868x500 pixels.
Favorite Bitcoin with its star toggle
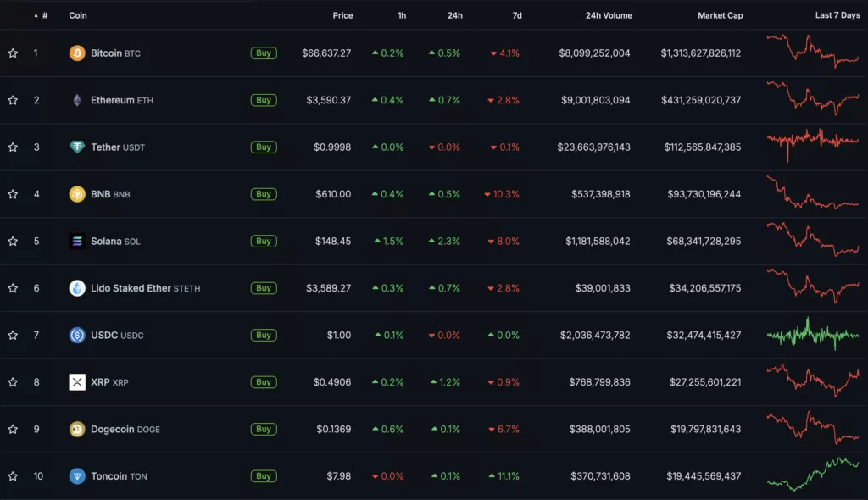coord(13,53)
